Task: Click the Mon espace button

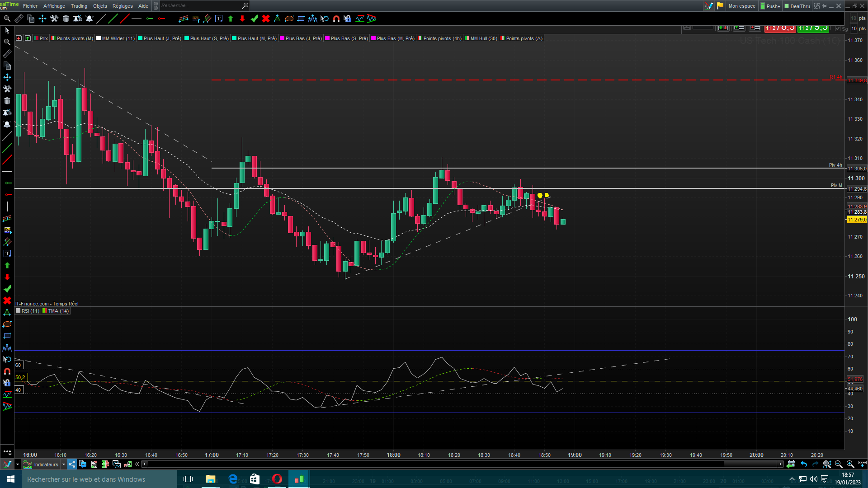Action: click(x=741, y=6)
